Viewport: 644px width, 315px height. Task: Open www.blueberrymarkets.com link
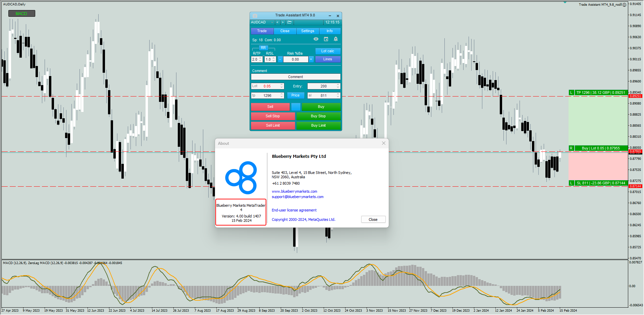(294, 192)
